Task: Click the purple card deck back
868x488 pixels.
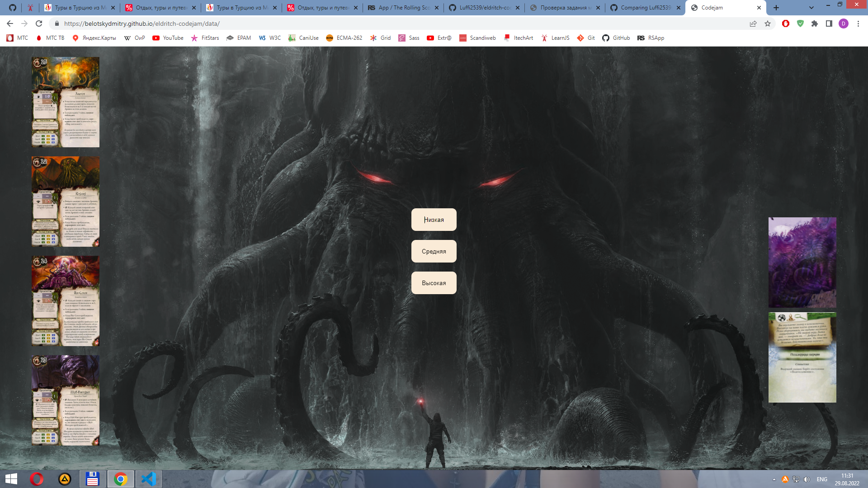Action: [x=802, y=263]
